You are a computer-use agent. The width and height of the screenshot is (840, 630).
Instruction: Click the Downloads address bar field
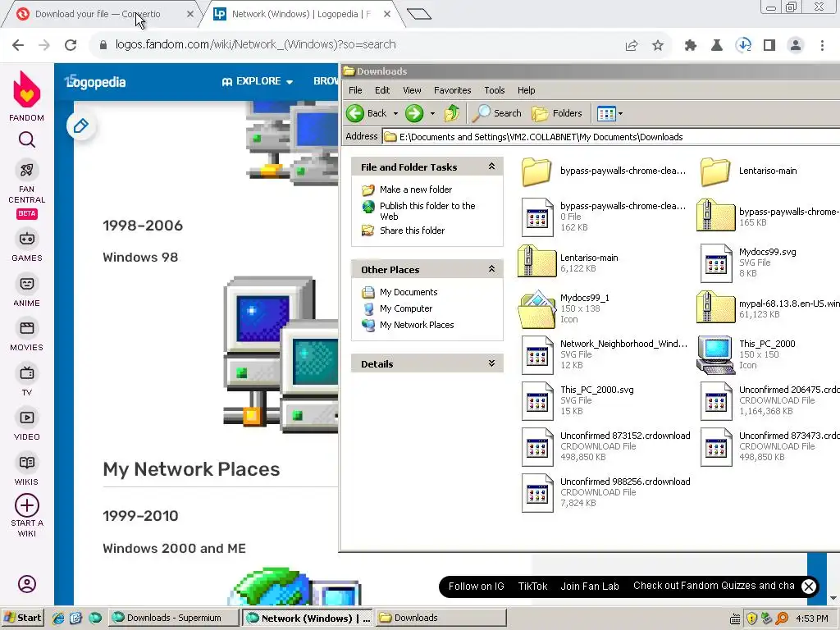(x=610, y=137)
